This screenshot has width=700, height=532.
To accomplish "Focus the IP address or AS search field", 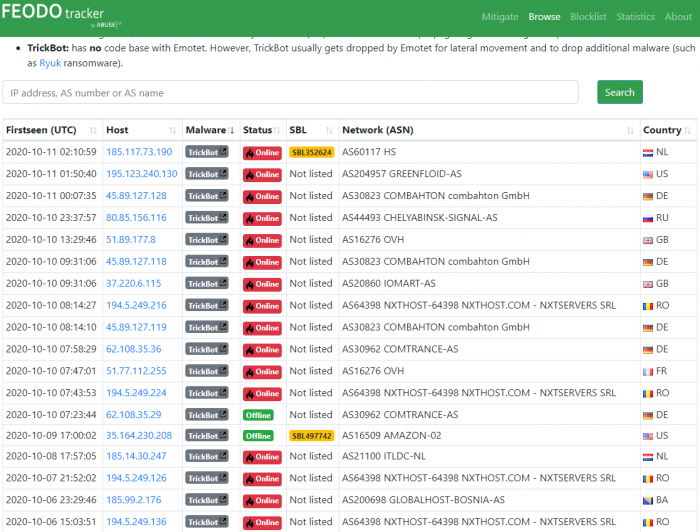I will (x=290, y=92).
